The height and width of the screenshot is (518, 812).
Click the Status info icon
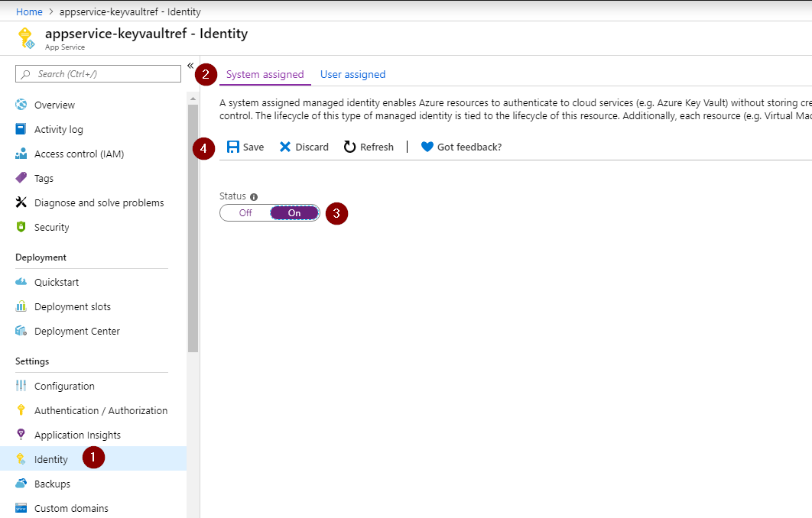254,196
